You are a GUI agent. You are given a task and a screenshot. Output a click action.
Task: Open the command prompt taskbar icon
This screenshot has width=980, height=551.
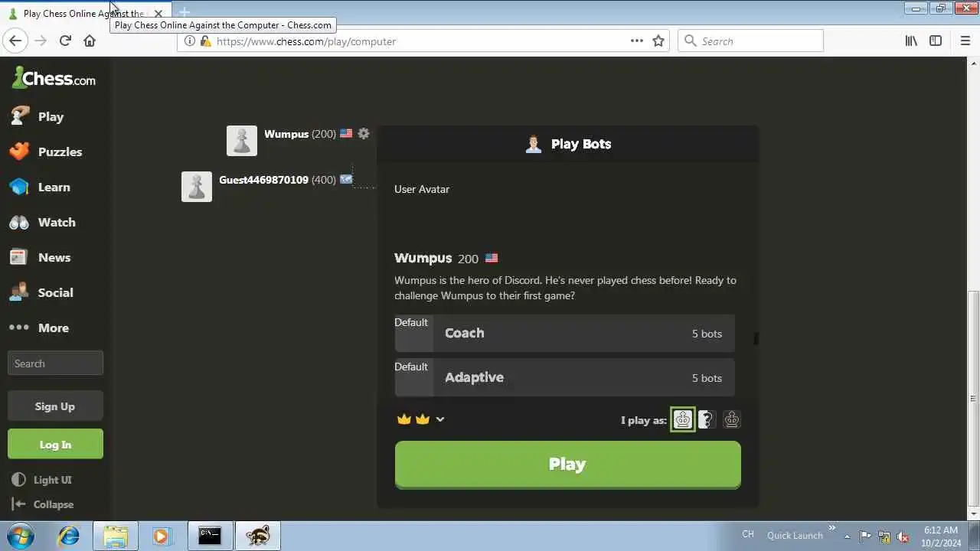tap(210, 536)
